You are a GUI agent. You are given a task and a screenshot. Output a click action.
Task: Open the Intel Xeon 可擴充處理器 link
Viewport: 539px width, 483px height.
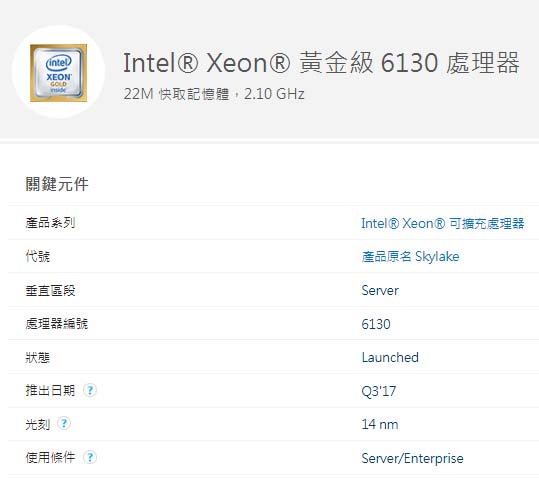[x=443, y=223]
